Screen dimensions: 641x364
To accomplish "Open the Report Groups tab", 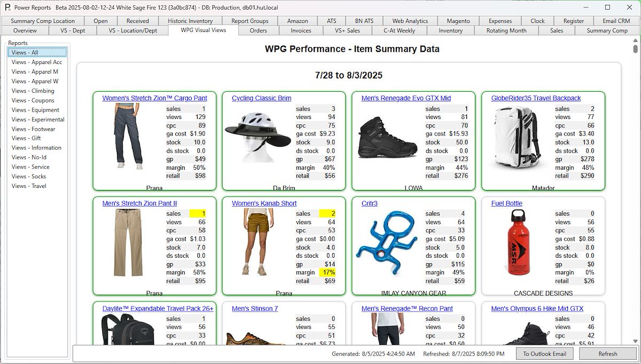I will pos(250,21).
